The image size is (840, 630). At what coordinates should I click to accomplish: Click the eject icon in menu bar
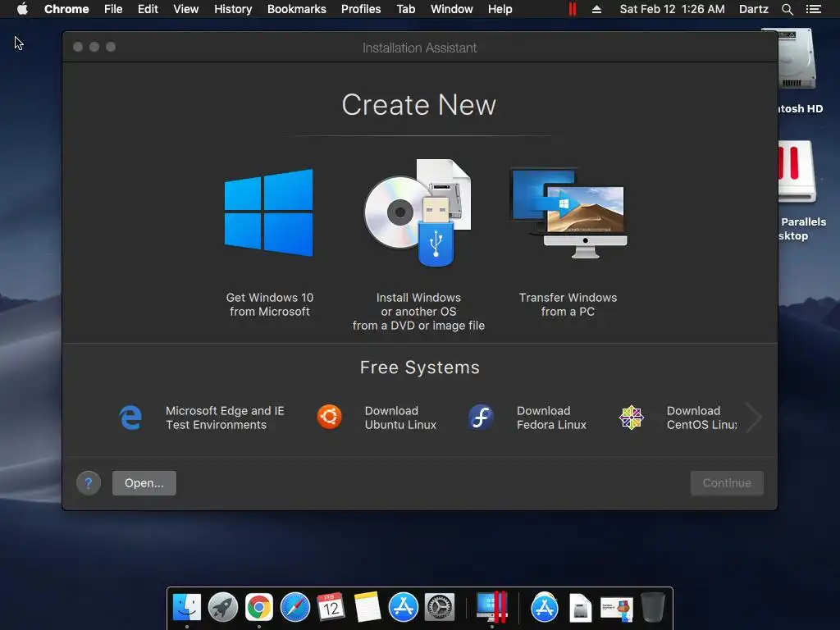pos(597,9)
